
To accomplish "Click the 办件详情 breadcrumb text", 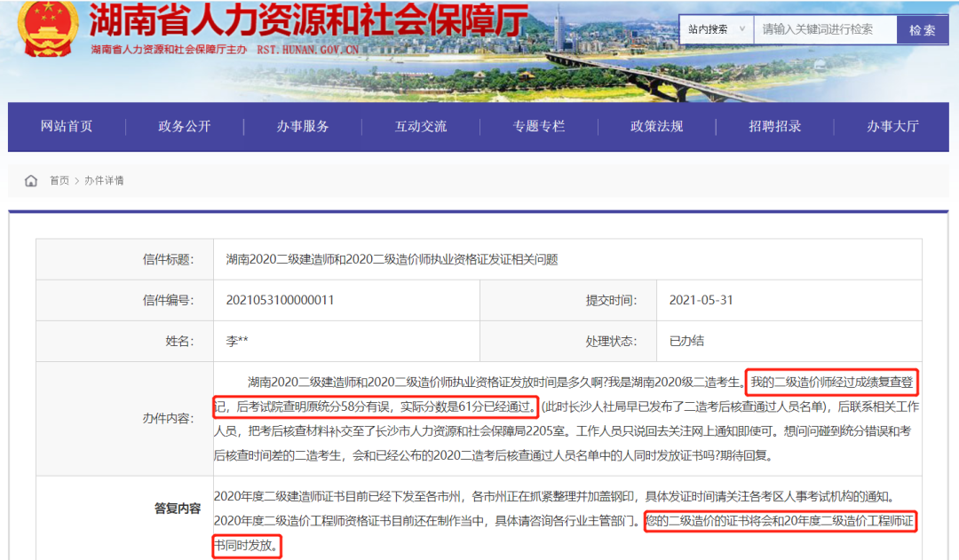I will 104,181.
